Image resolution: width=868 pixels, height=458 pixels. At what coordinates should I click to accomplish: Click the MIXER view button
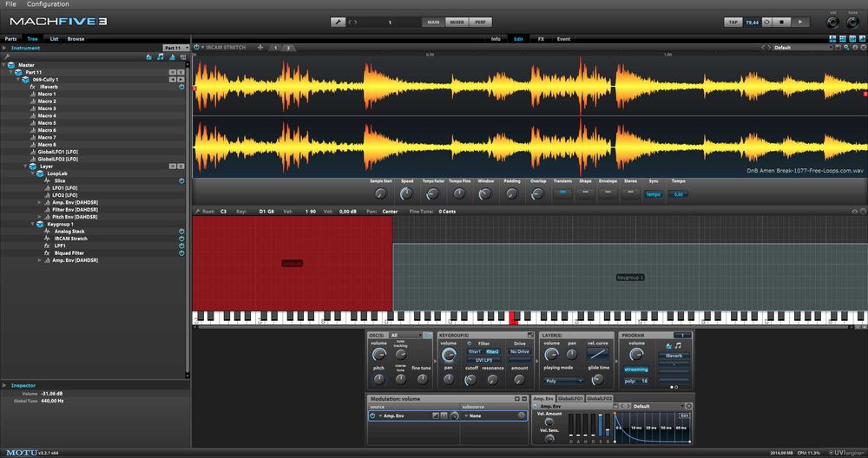click(x=457, y=23)
